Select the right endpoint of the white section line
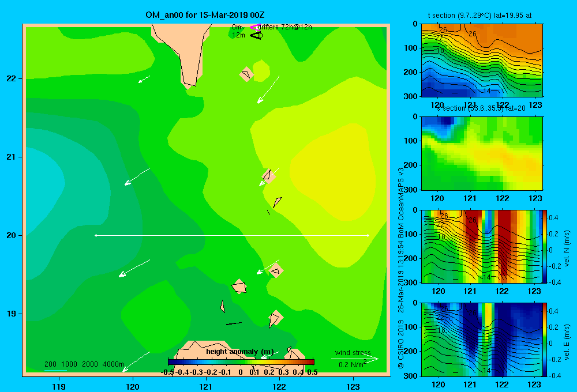The image size is (577, 392). [368, 235]
